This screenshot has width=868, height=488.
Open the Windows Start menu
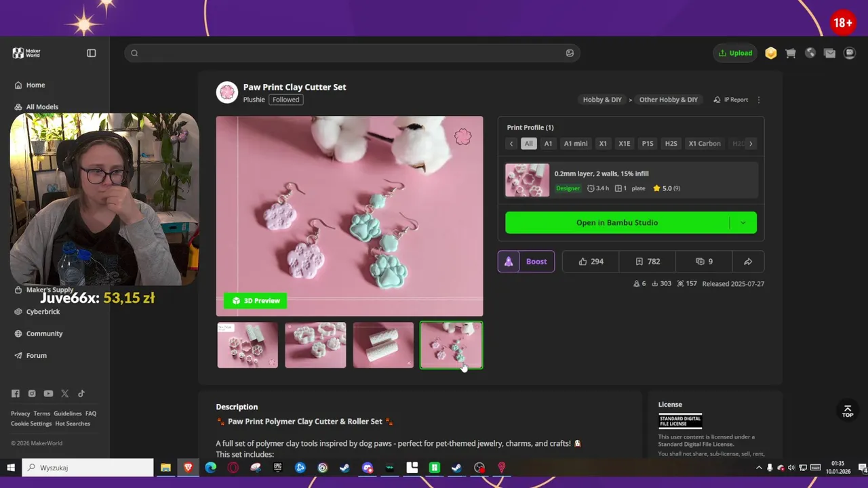(x=11, y=468)
